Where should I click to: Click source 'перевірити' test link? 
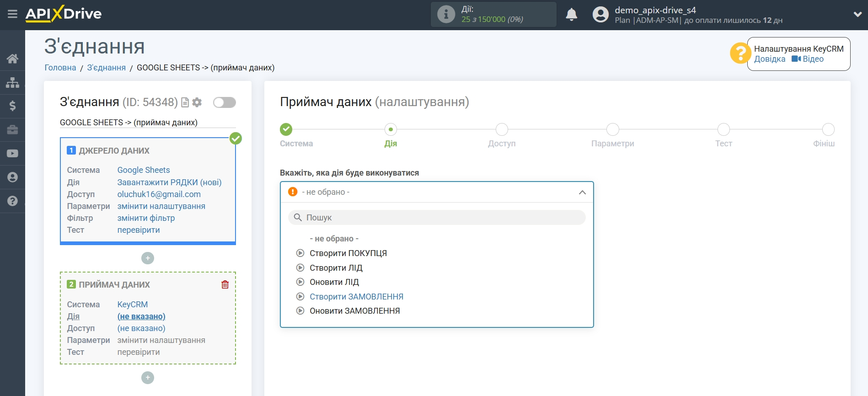click(x=139, y=230)
